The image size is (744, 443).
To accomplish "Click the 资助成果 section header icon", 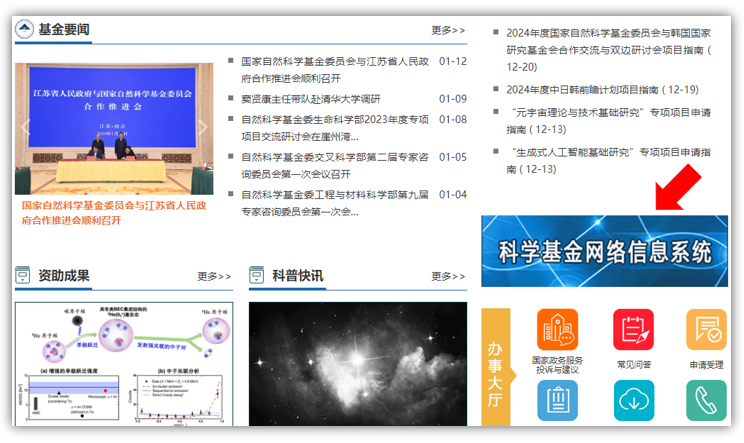I will point(25,275).
